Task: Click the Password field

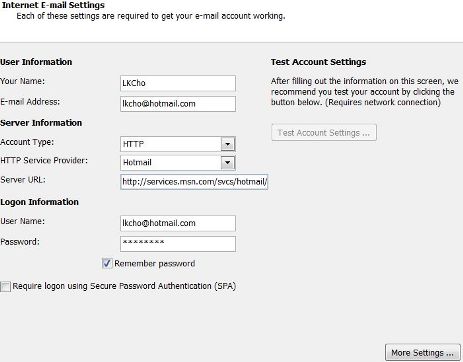Action: (x=178, y=244)
